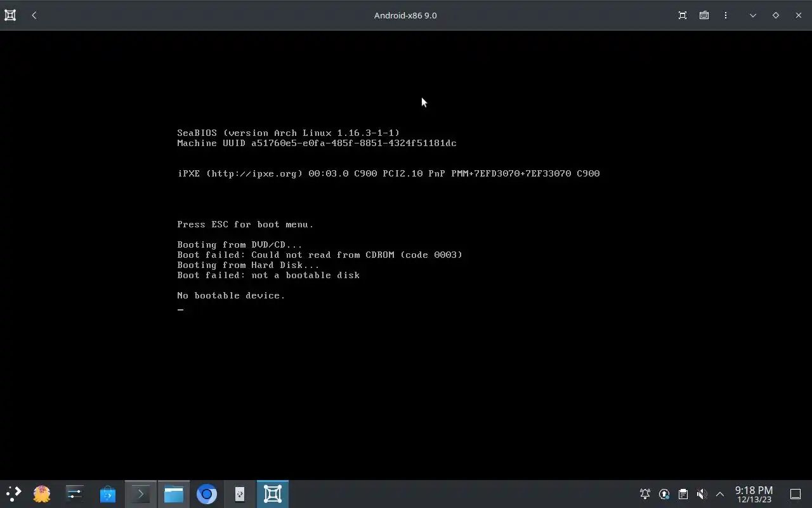The image size is (812, 508).
Task: Click the Android-x86 9.0 window title
Action: pos(405,15)
